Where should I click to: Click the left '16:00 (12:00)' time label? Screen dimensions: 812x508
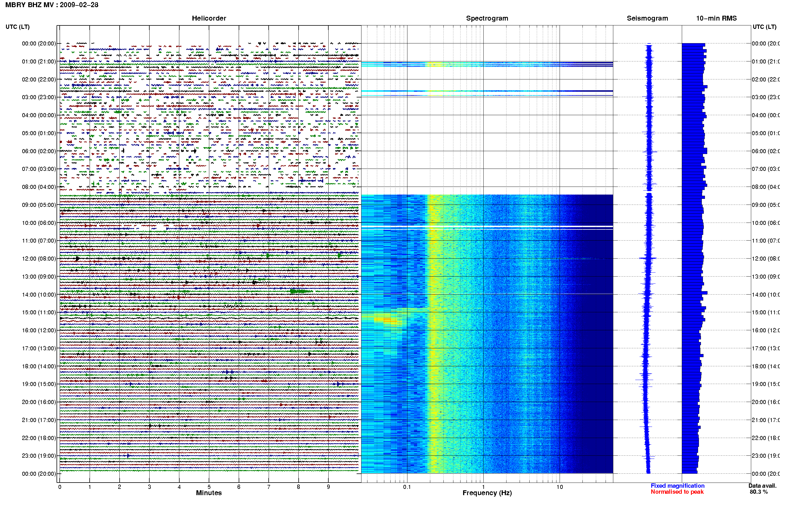coord(39,330)
